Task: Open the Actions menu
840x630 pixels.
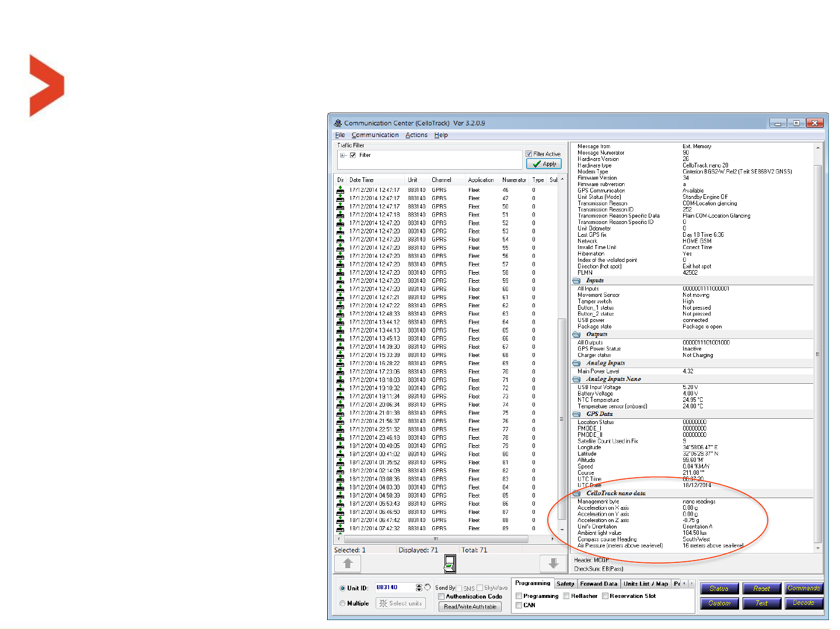Action: click(416, 135)
